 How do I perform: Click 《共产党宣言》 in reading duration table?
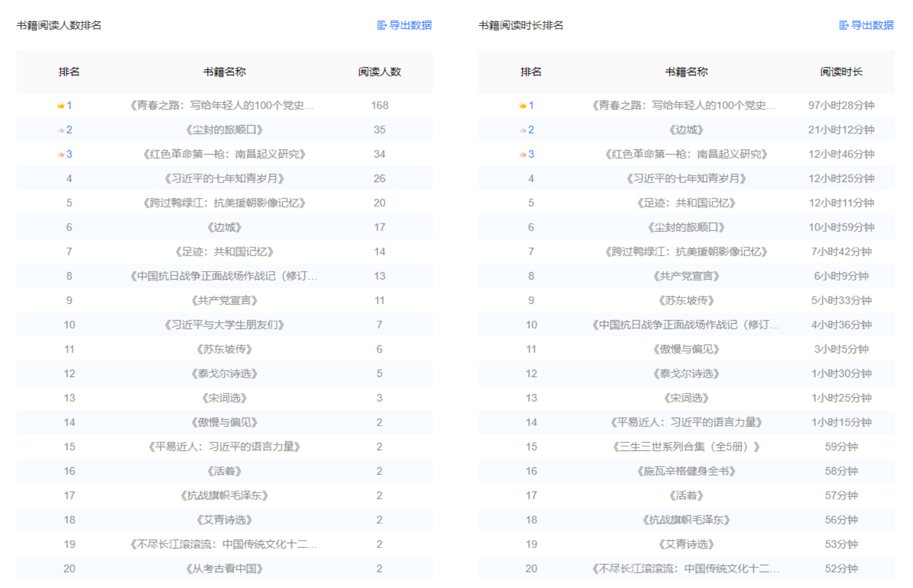[x=686, y=276]
